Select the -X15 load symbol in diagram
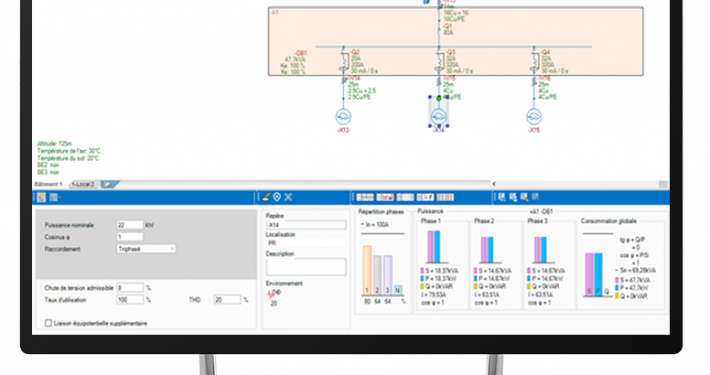Image resolution: width=710 pixels, height=375 pixels. point(534,117)
